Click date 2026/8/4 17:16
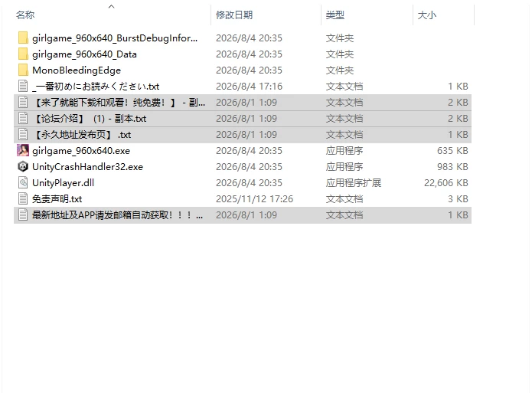Viewport: 532px width, 393px height. (x=249, y=87)
